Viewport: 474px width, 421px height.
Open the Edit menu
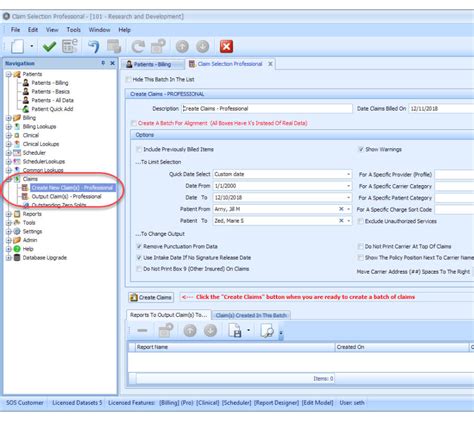[33, 30]
